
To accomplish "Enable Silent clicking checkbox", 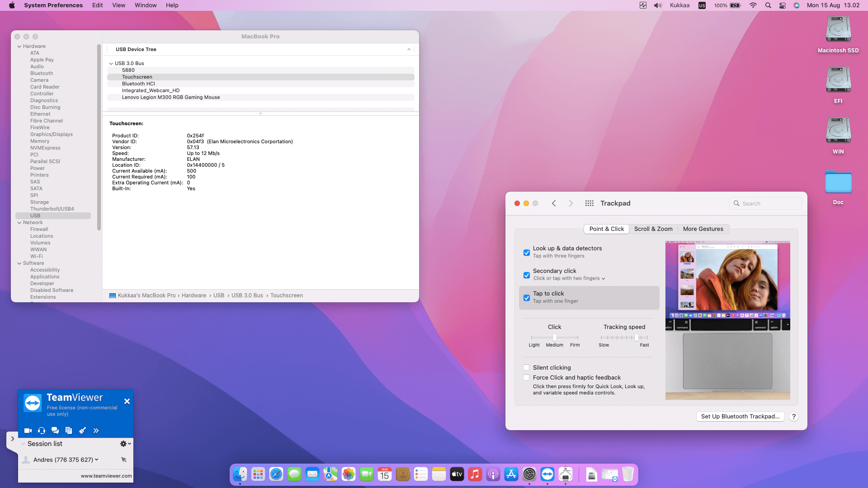I will 527,367.
